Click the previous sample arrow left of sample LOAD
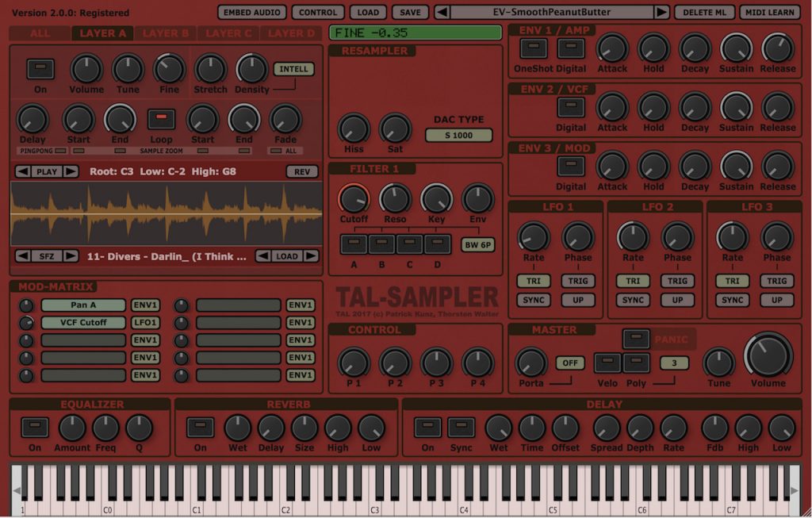 click(263, 256)
